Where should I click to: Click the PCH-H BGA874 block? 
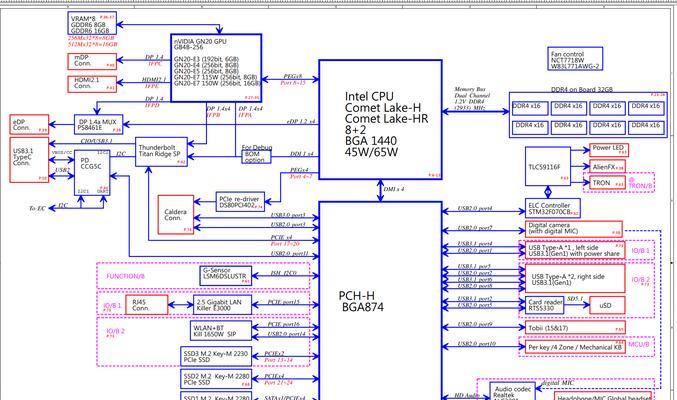380,301
